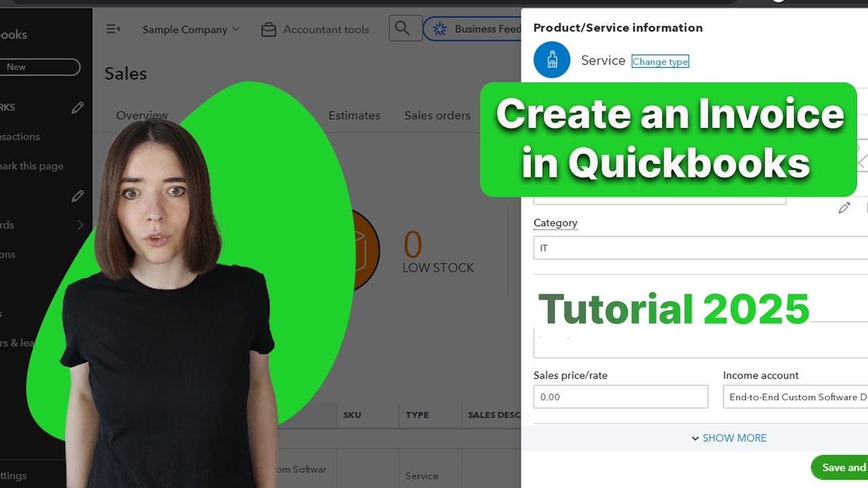
Task: Click the Sales page heading
Action: (x=125, y=74)
